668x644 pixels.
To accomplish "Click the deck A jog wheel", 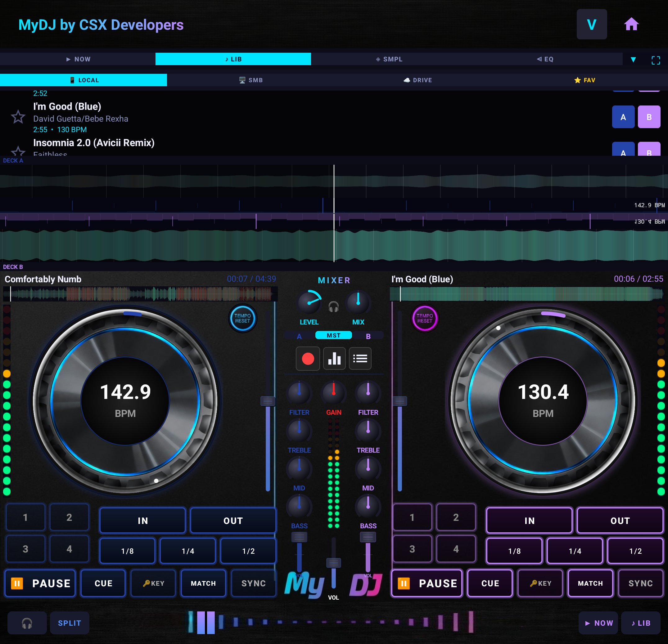I will point(125,401).
